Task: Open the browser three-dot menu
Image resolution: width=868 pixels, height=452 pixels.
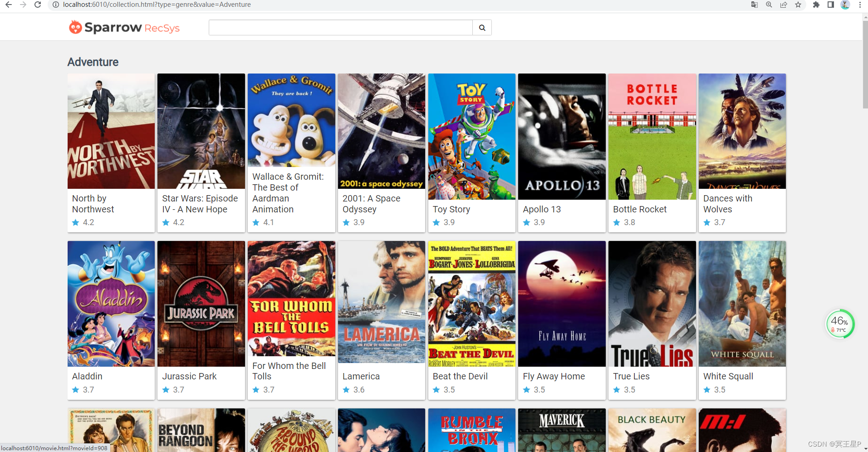Action: 860,5
